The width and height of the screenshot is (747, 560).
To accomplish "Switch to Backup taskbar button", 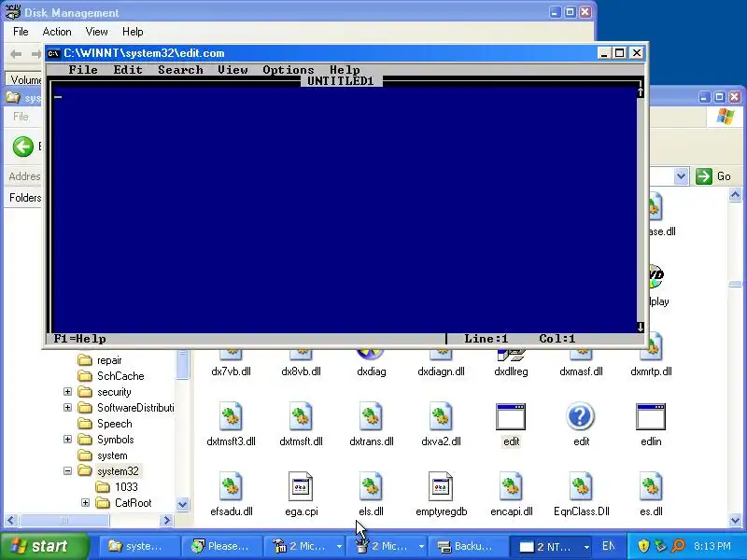I will pos(468,546).
